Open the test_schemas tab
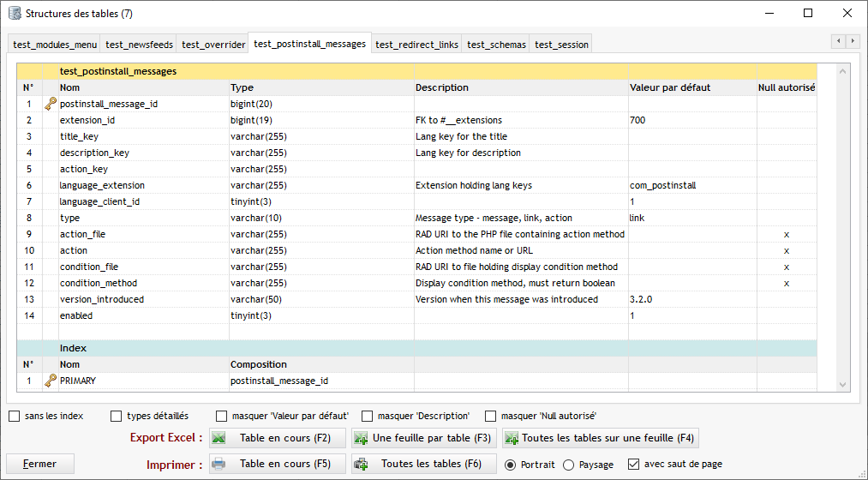Viewport: 868px width, 480px height. tap(496, 45)
